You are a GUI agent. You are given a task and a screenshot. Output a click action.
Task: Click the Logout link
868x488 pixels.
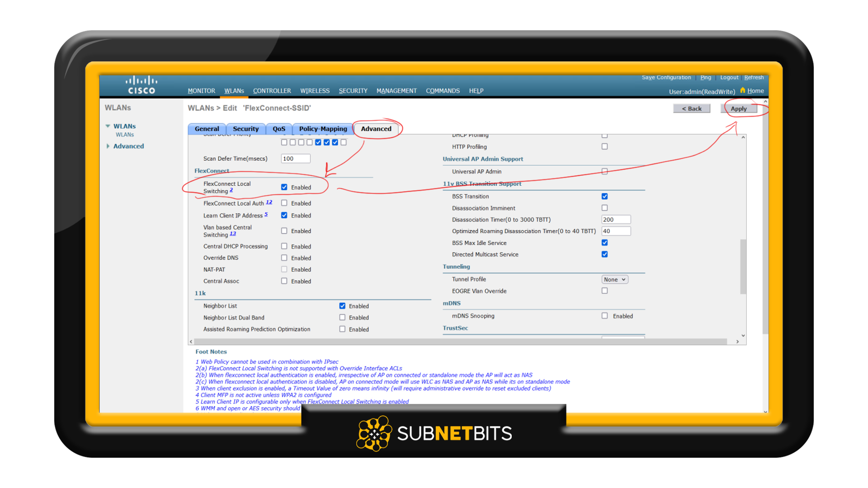729,77
